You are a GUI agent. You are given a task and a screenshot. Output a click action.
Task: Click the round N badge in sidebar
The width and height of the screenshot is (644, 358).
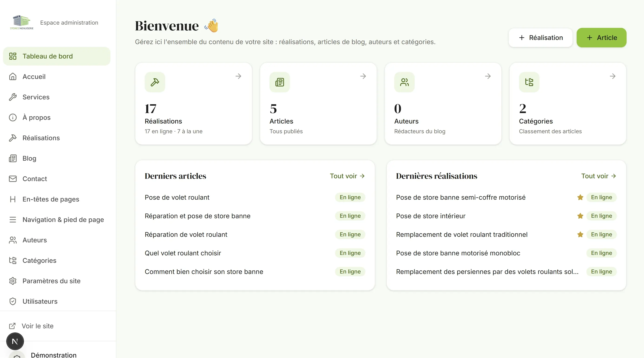[x=15, y=341]
